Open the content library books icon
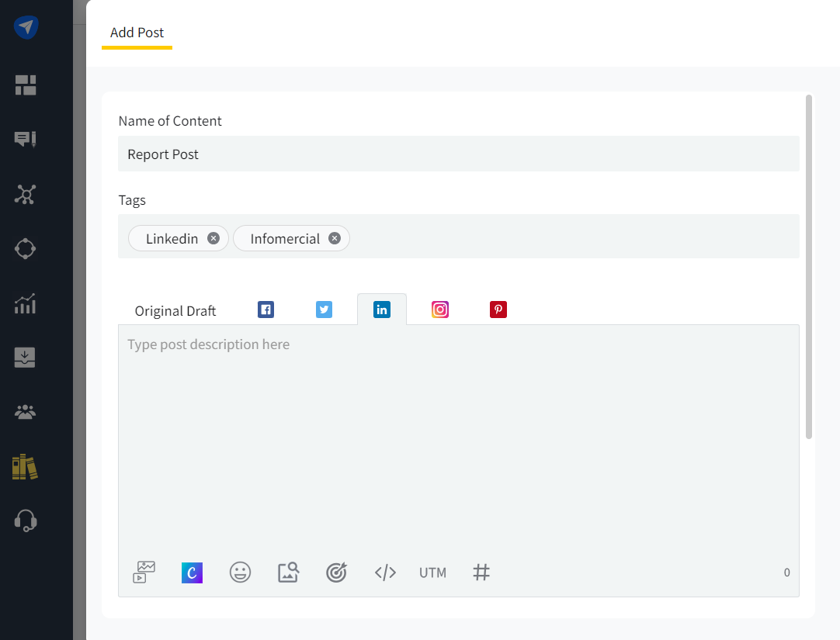Viewport: 840px width, 640px height. (x=25, y=466)
